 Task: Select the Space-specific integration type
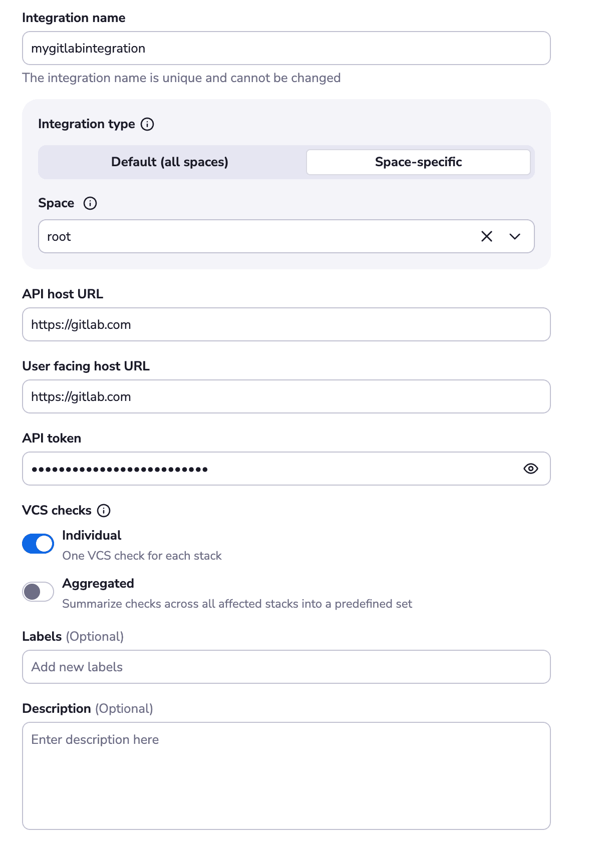[x=419, y=162]
